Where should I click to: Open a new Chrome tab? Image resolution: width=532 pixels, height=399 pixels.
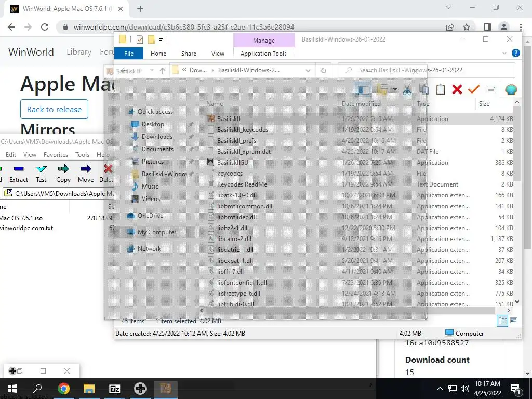click(140, 9)
